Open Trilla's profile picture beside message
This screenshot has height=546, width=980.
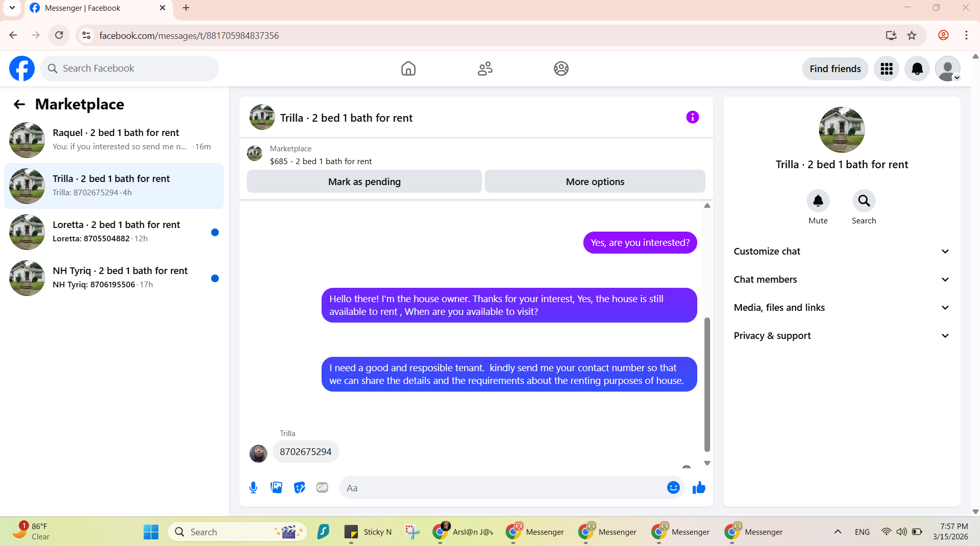[258, 453]
